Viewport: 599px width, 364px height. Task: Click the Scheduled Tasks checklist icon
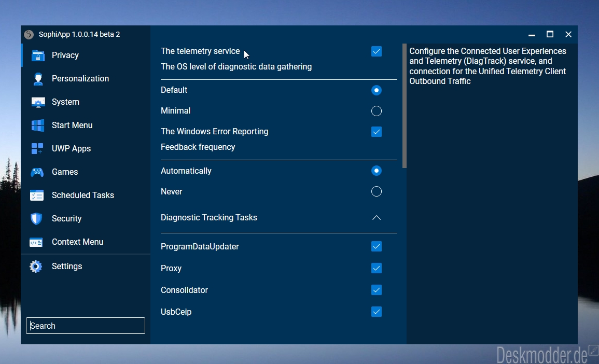click(37, 195)
